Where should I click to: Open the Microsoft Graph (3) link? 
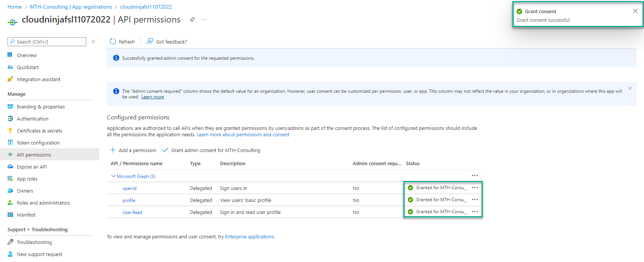pos(136,176)
